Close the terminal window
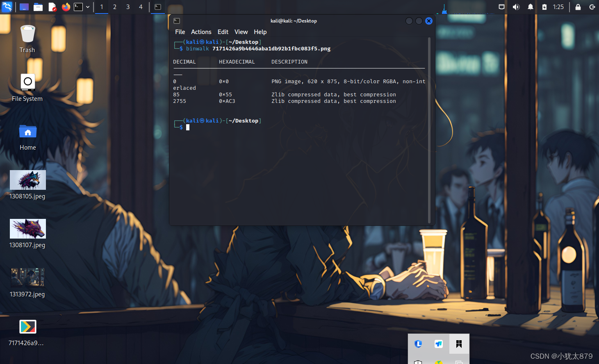The height and width of the screenshot is (364, 599). pyautogui.click(x=429, y=21)
